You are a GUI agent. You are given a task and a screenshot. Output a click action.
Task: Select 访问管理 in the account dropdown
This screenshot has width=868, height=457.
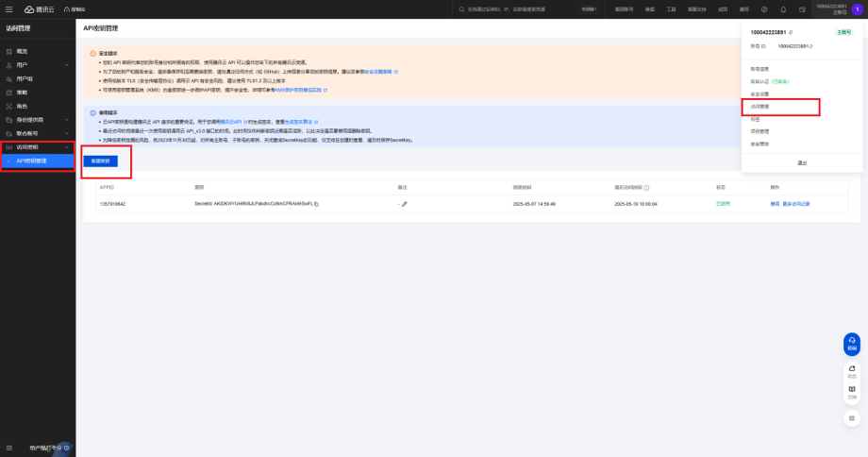pos(760,107)
